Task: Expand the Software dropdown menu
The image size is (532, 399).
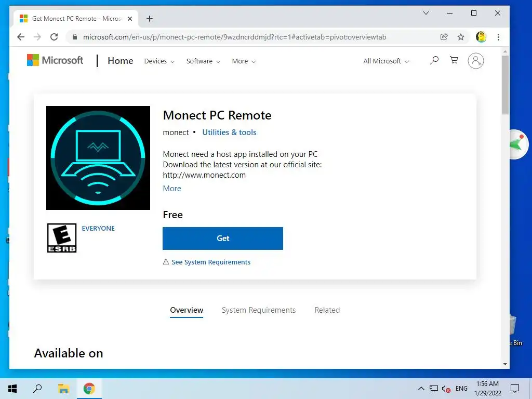Action: pyautogui.click(x=203, y=61)
